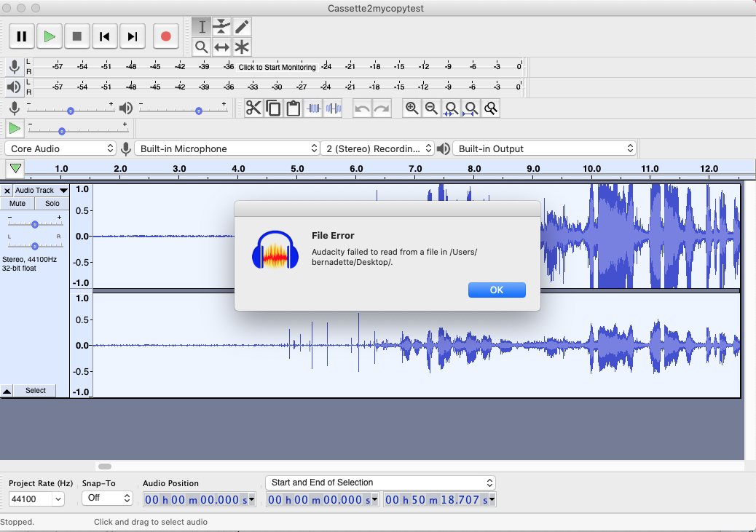Open the Built-in Microphone device dropdown
The width and height of the screenshot is (756, 532).
coord(227,148)
